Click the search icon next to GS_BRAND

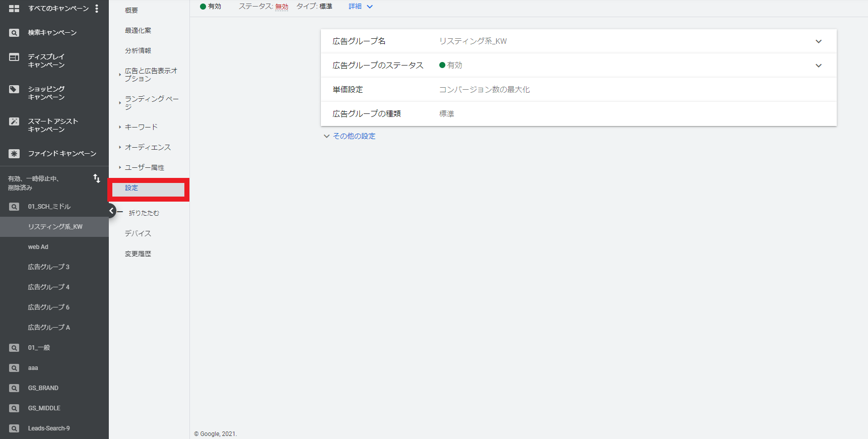(14, 388)
